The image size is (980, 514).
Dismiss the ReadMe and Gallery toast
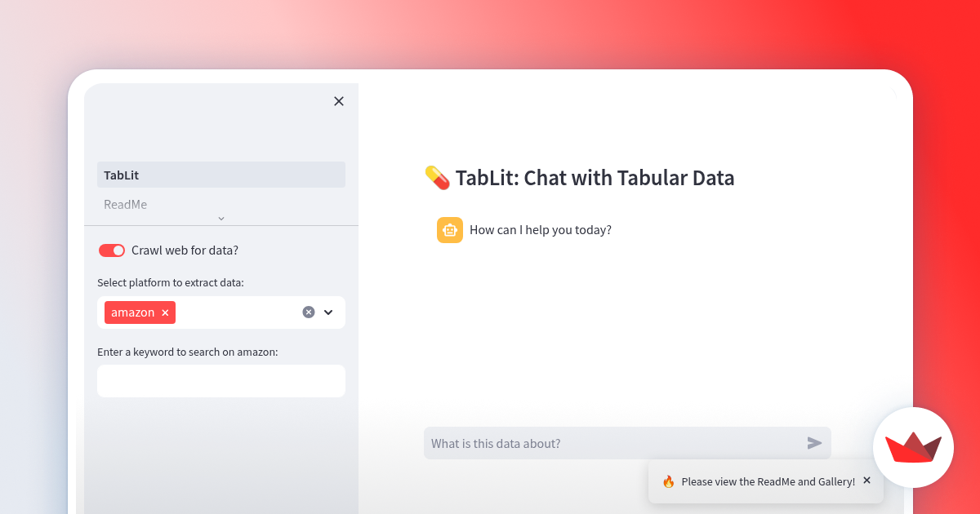(867, 481)
